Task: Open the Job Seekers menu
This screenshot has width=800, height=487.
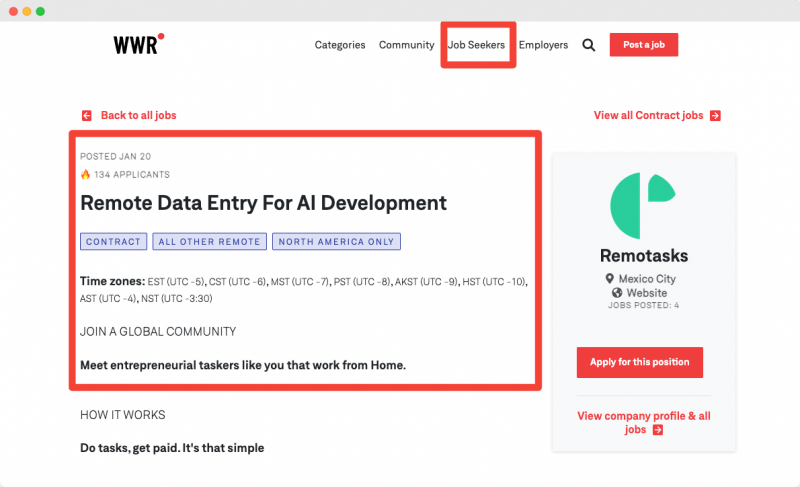Action: click(477, 45)
